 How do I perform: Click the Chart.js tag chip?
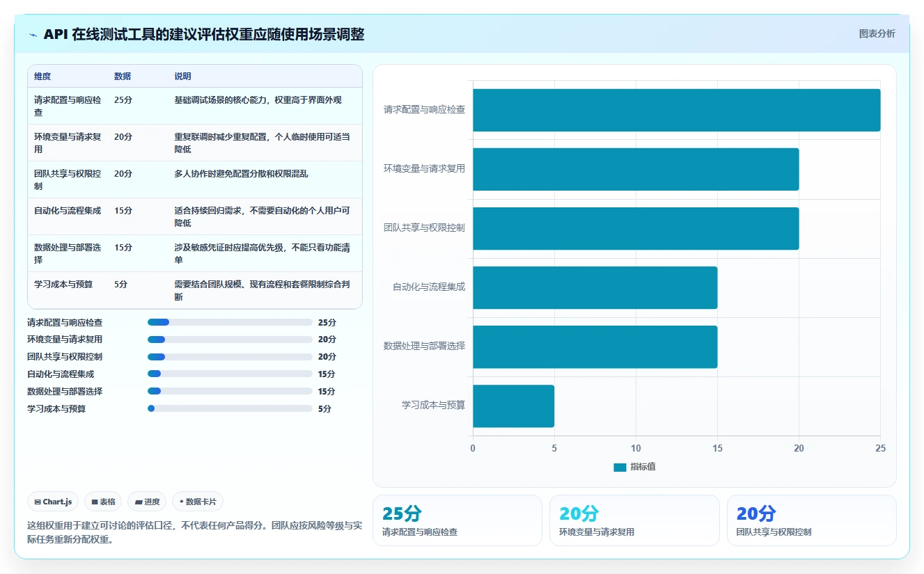(53, 502)
